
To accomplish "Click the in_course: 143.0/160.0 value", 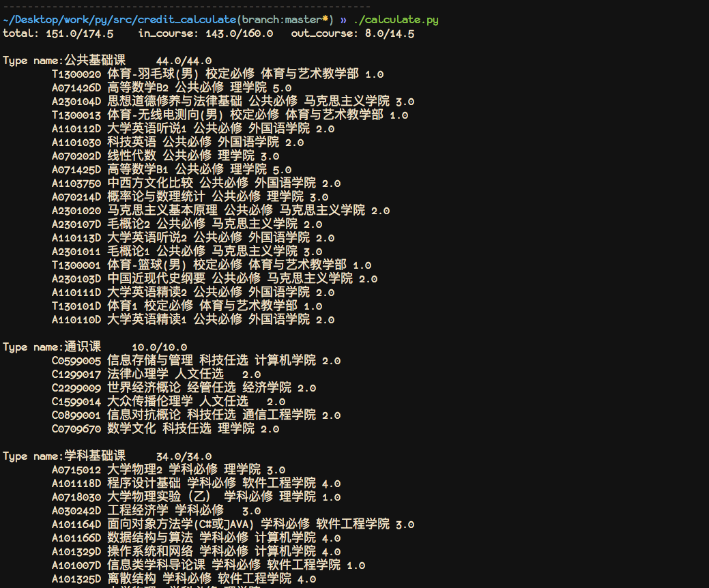I will 205,33.
